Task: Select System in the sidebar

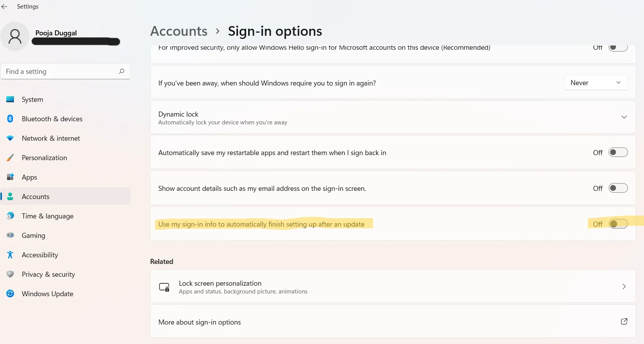Action: [32, 100]
